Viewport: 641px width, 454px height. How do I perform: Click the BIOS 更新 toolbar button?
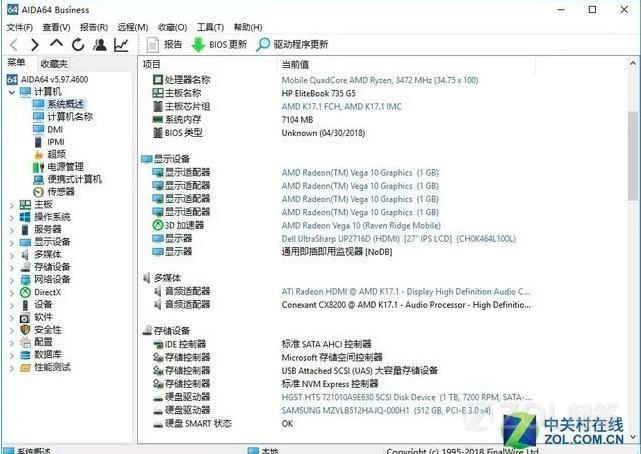(x=219, y=45)
